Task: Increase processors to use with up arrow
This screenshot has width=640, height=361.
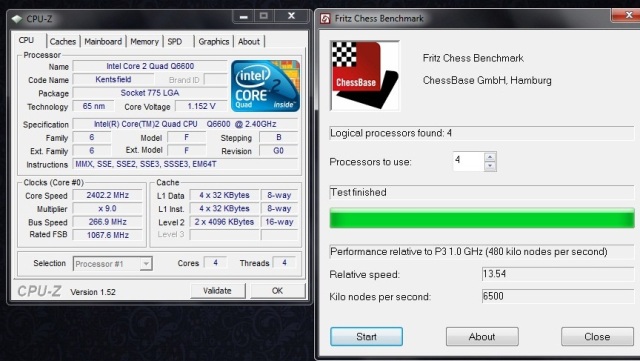Action: click(x=490, y=157)
